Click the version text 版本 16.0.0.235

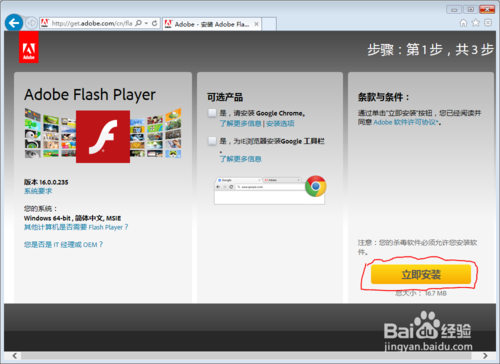[x=46, y=182]
